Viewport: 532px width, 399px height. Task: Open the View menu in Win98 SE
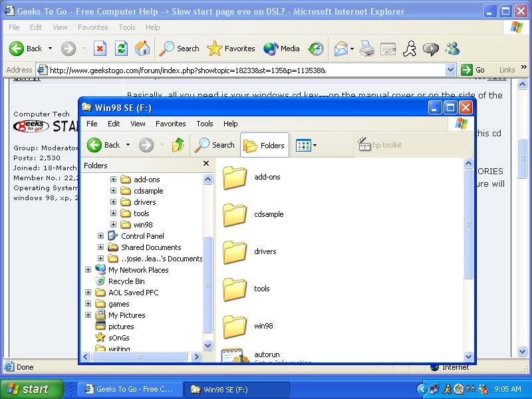coord(138,124)
